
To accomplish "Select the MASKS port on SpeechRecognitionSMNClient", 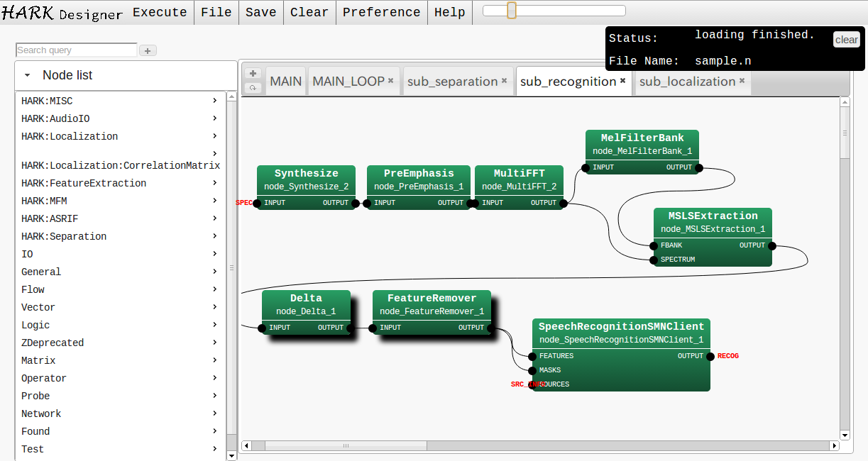I will [533, 370].
